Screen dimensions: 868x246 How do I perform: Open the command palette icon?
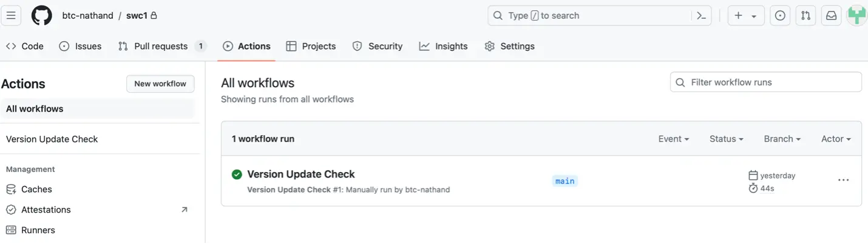tap(701, 16)
